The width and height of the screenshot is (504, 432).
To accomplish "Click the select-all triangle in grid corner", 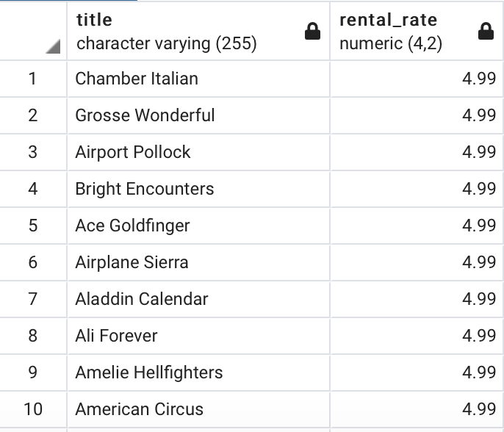I will pos(53,46).
